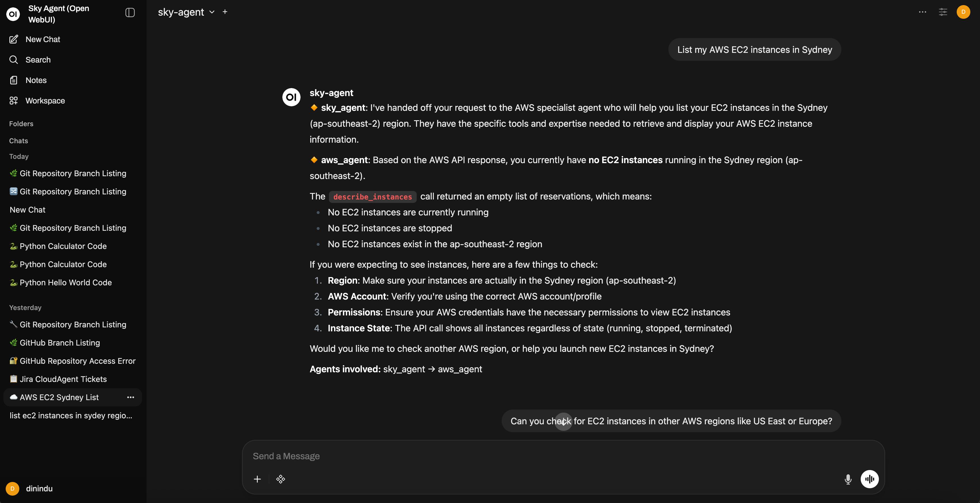Open the GitHub Repository Access Error chat
The image size is (980, 503).
pyautogui.click(x=77, y=361)
